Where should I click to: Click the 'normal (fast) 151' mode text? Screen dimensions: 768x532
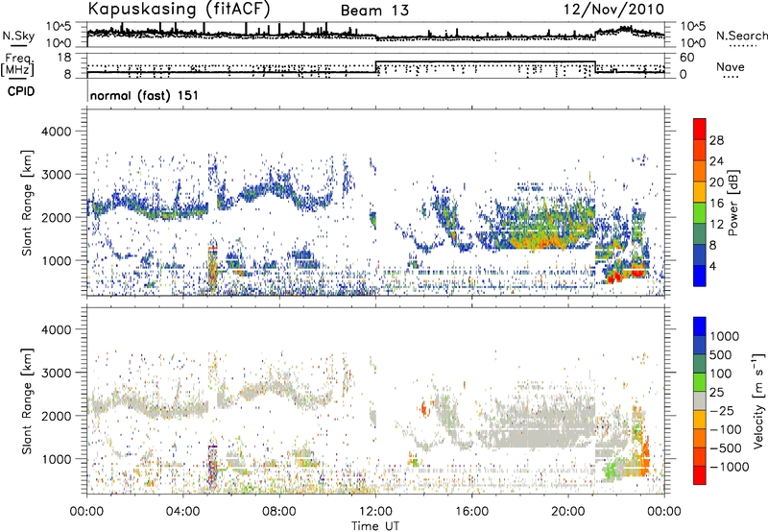pyautogui.click(x=145, y=95)
